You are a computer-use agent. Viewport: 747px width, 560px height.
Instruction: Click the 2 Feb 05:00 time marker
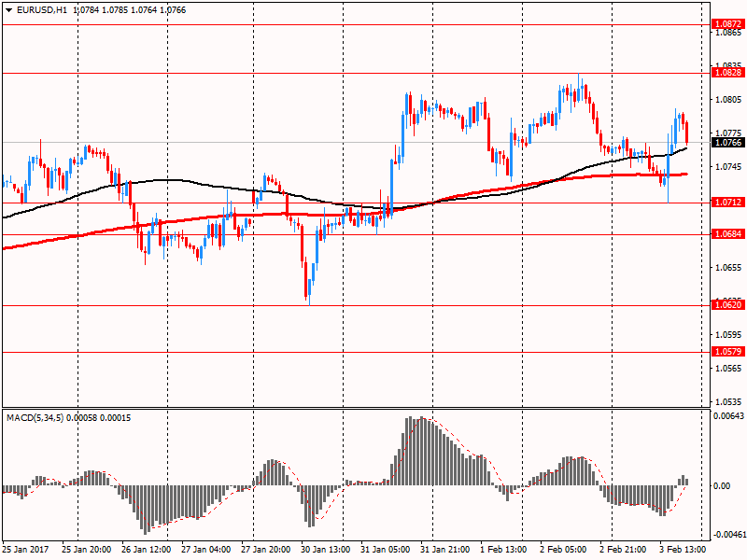pyautogui.click(x=563, y=549)
